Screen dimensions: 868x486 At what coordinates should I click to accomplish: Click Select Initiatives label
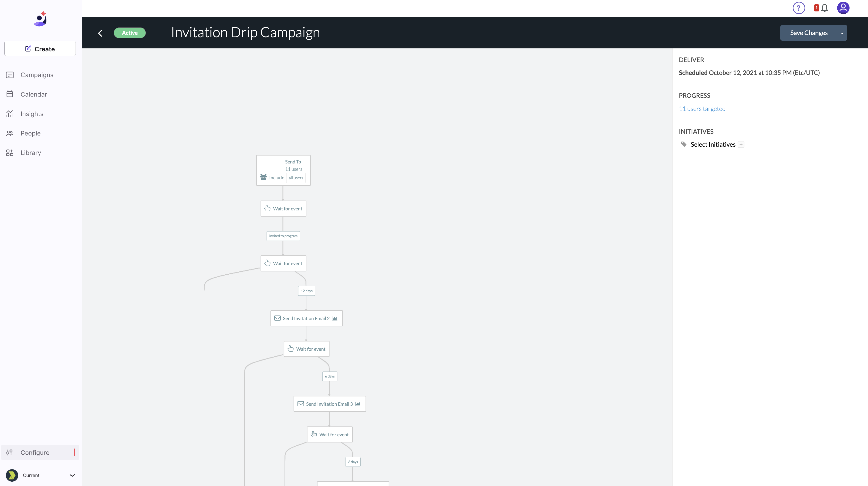tap(713, 144)
